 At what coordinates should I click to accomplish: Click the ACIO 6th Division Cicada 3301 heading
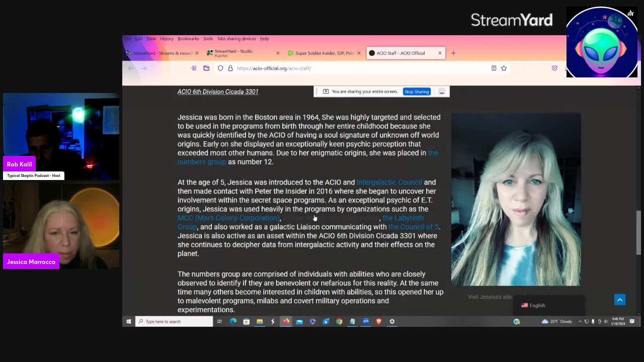pyautogui.click(x=218, y=92)
